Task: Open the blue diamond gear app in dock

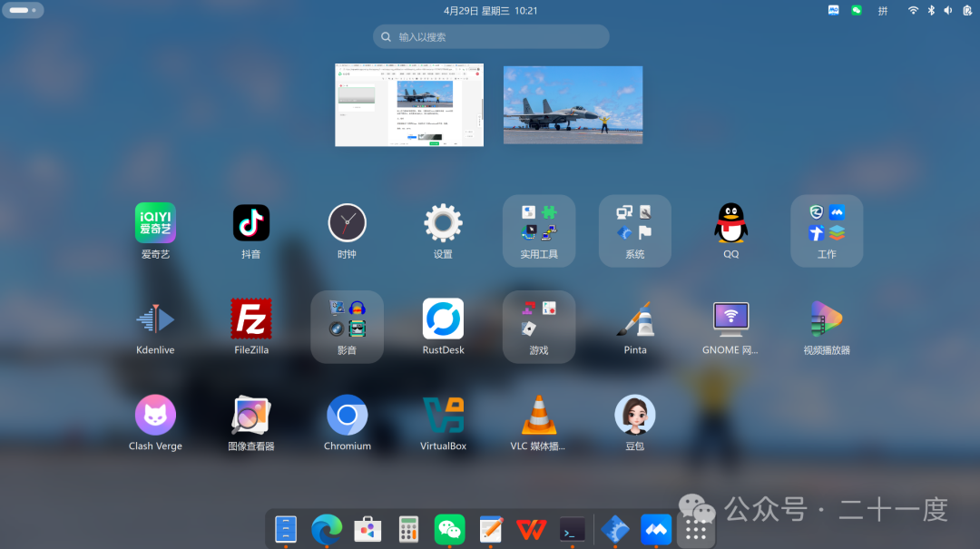Action: (615, 530)
